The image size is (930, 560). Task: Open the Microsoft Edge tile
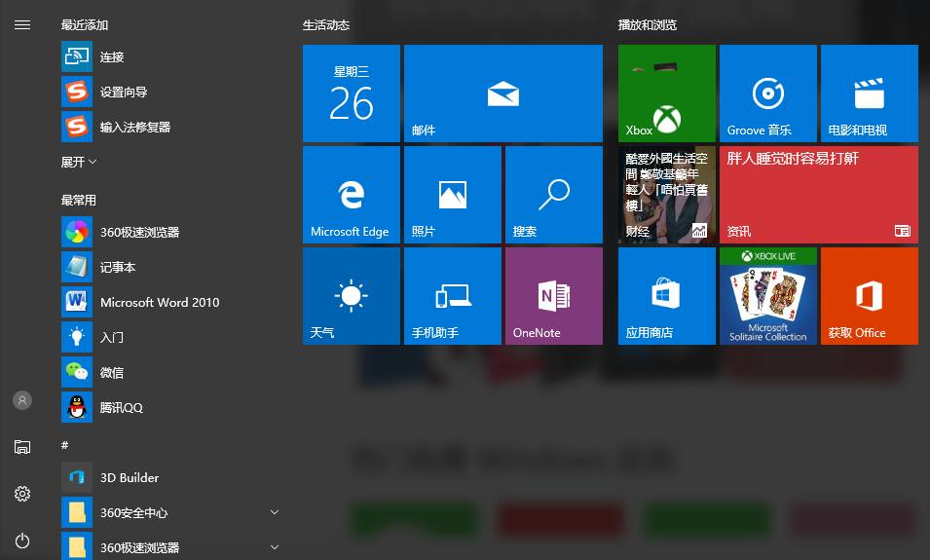pyautogui.click(x=352, y=195)
